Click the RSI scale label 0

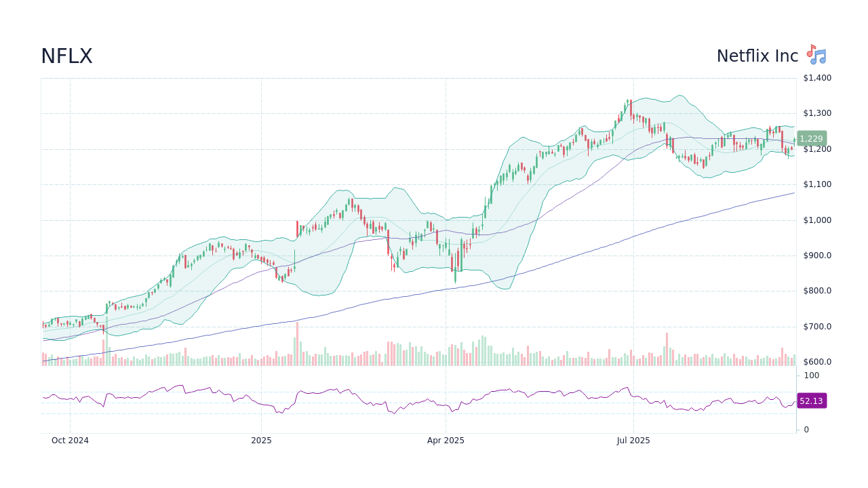point(806,430)
